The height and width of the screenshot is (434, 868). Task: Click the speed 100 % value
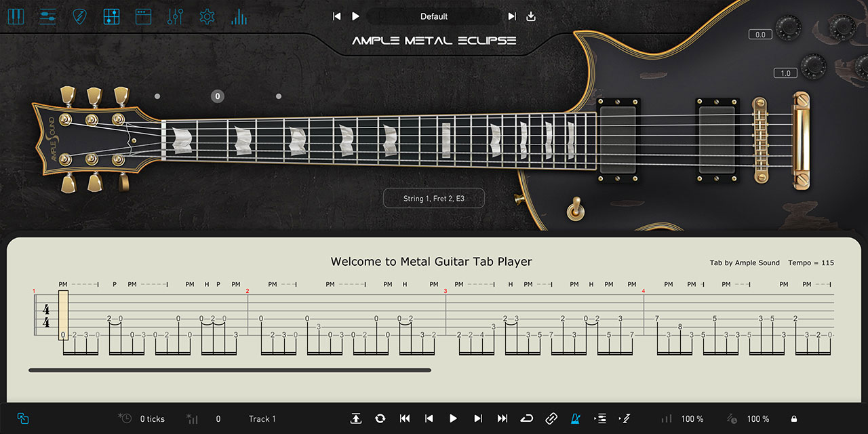tap(758, 419)
